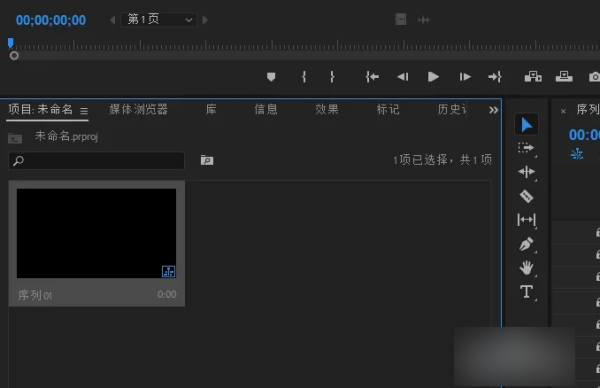This screenshot has height=388, width=600.
Task: Click the 未命名.prproj file name
Action: pyautogui.click(x=67, y=136)
